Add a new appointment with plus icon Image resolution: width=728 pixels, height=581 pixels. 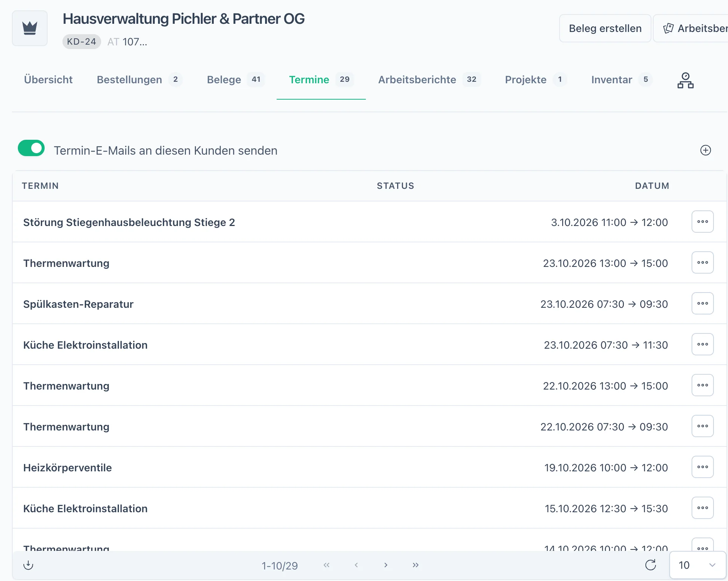pyautogui.click(x=705, y=150)
